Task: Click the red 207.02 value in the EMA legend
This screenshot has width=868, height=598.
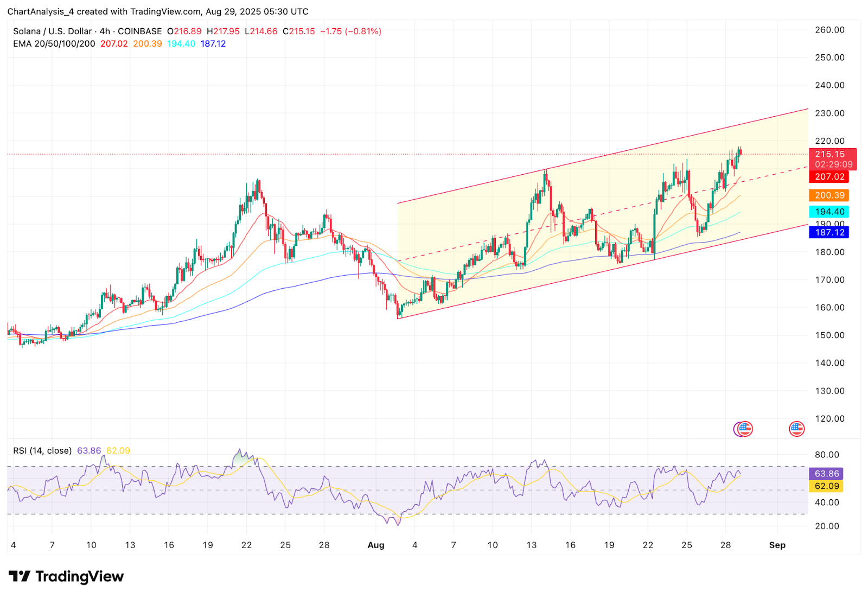Action: [114, 43]
